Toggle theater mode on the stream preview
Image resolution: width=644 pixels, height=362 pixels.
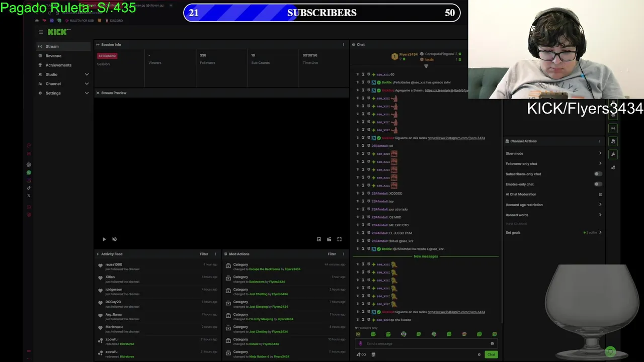click(329, 239)
